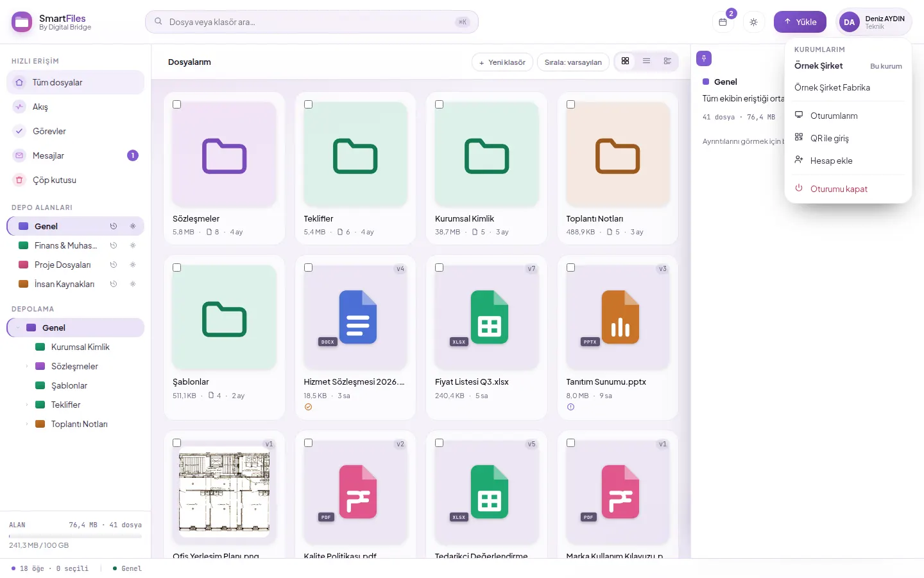Expand the Sözleşmeler tree folder
The height and width of the screenshot is (578, 924).
27,366
